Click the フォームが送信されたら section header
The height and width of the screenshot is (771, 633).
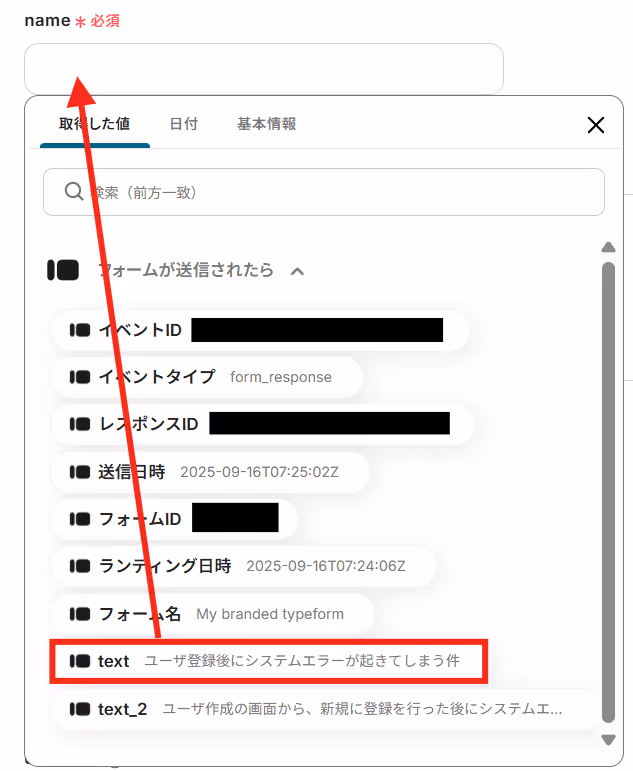point(185,270)
